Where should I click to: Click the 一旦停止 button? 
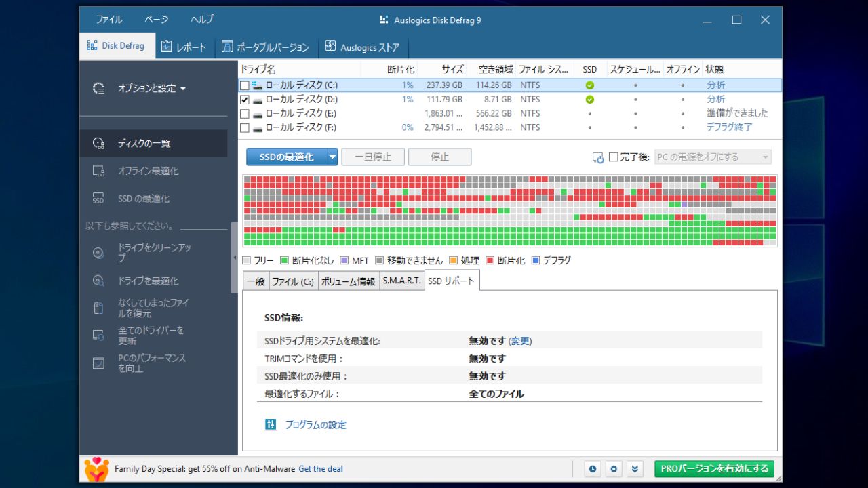[373, 157]
